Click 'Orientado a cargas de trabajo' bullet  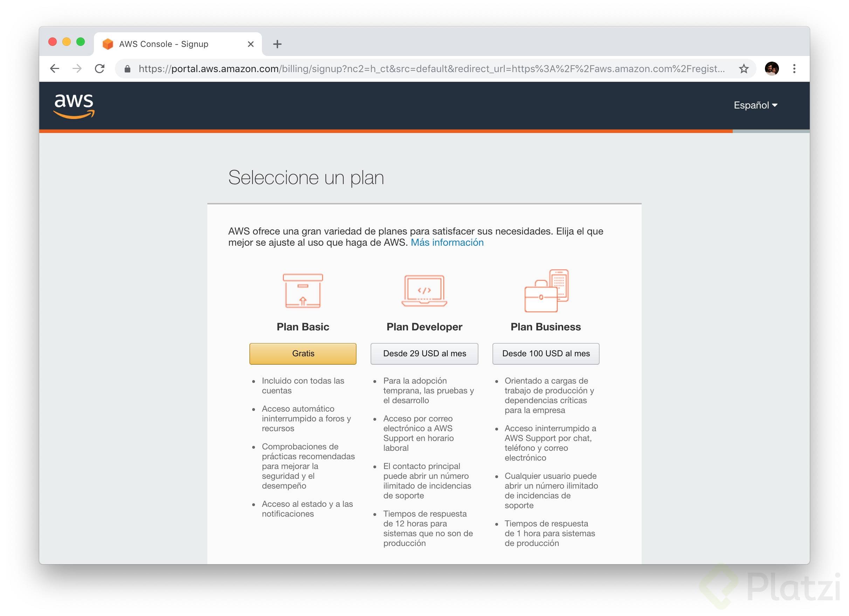click(549, 395)
